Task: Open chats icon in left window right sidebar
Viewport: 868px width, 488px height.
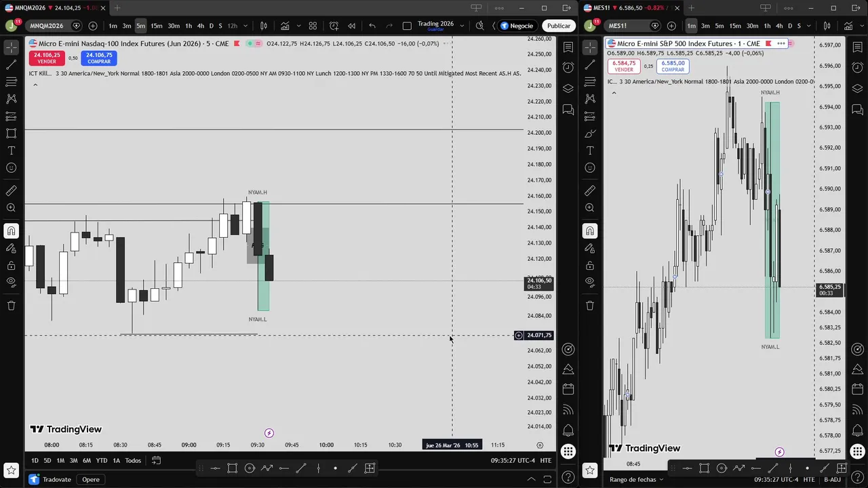Action: 568,110
